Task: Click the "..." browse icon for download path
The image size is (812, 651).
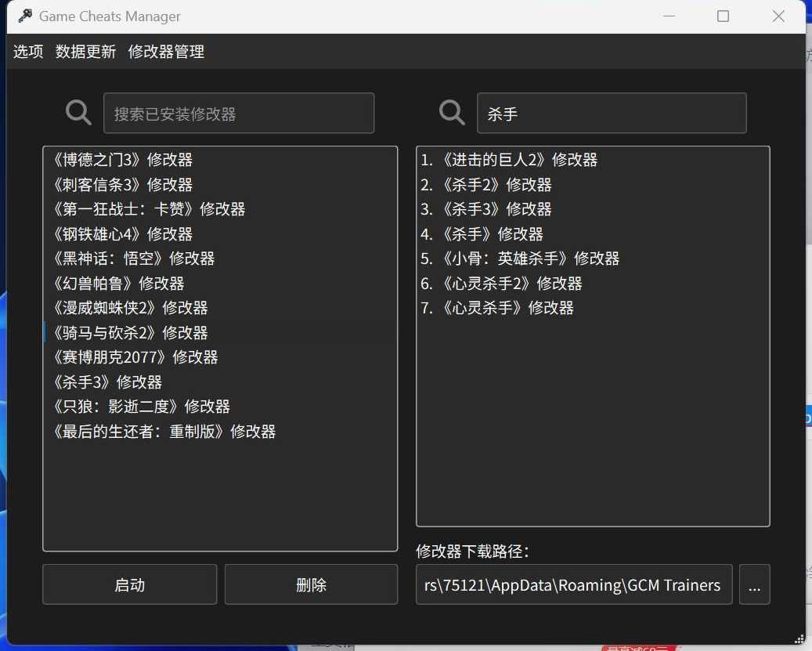Action: [x=755, y=584]
